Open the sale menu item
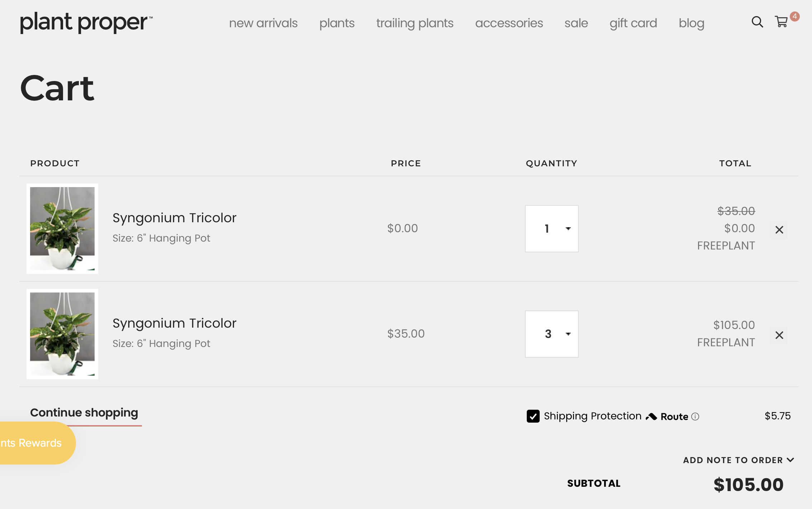812x509 pixels. click(576, 23)
